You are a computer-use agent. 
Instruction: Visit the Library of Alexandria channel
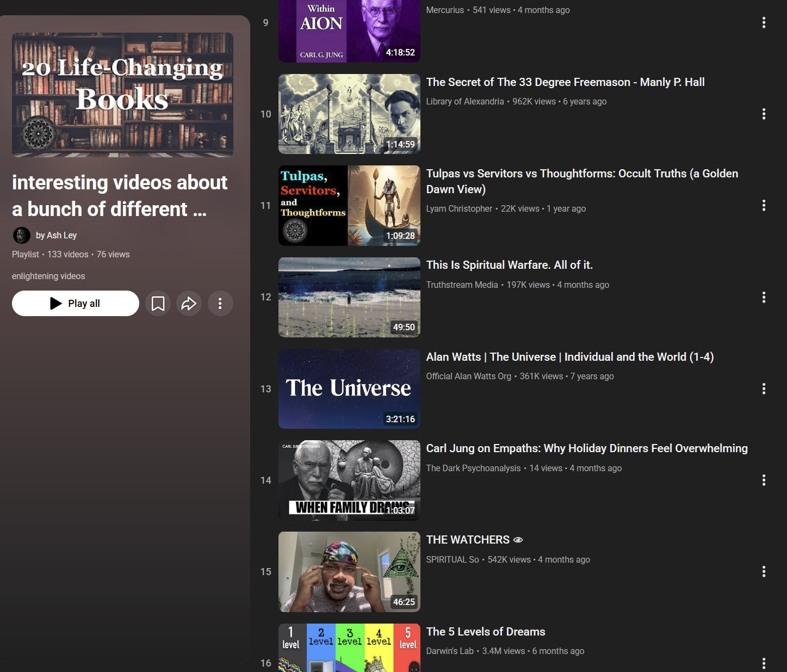point(465,101)
